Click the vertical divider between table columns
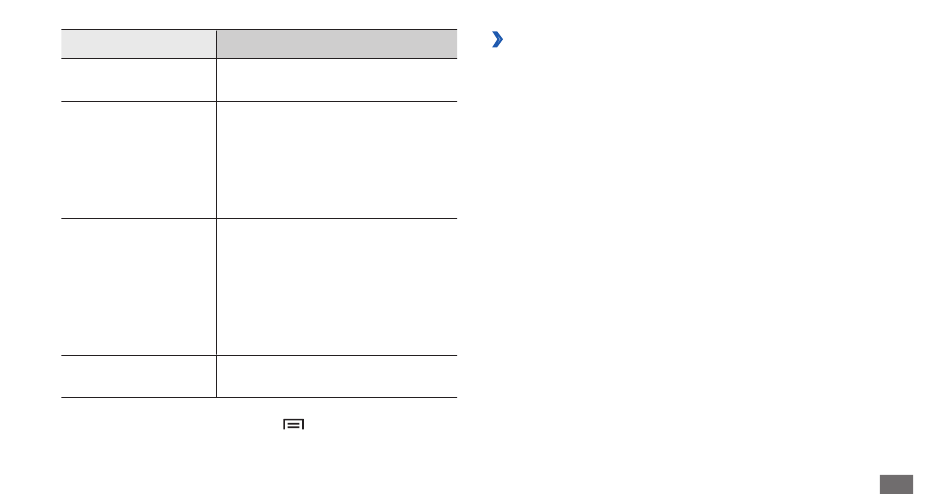This screenshot has height=497, width=950. [x=216, y=213]
